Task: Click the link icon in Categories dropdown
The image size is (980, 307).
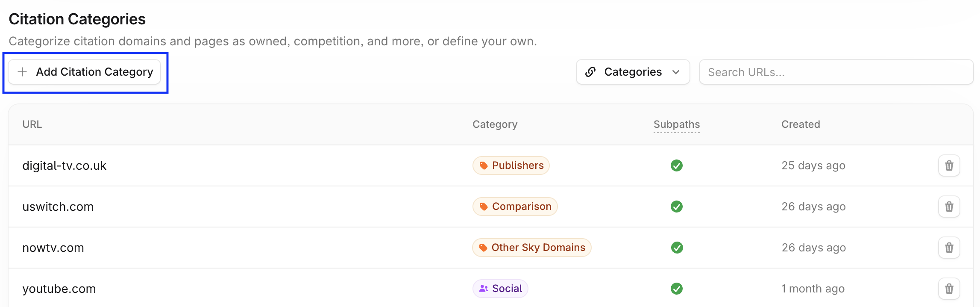Action: click(590, 72)
